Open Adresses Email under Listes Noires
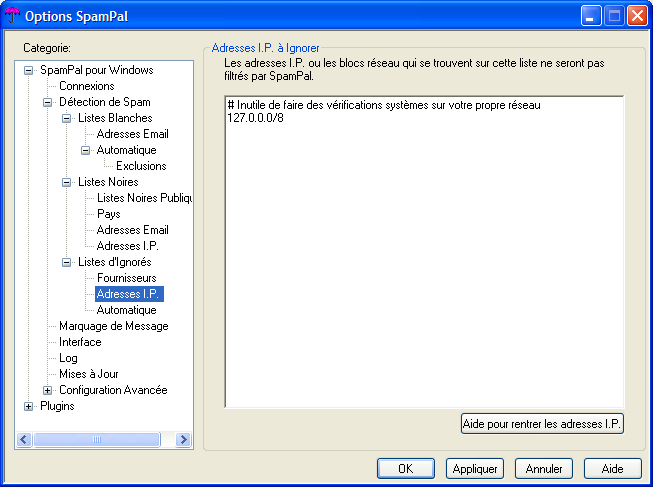The height and width of the screenshot is (487, 653). point(132,230)
